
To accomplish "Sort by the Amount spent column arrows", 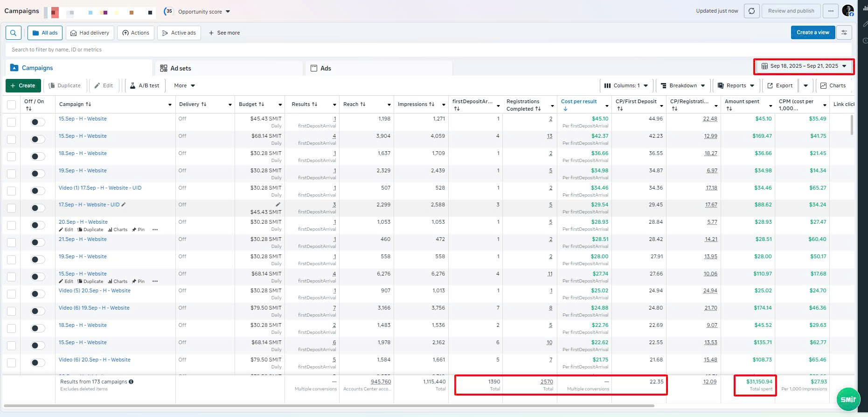I will click(729, 109).
